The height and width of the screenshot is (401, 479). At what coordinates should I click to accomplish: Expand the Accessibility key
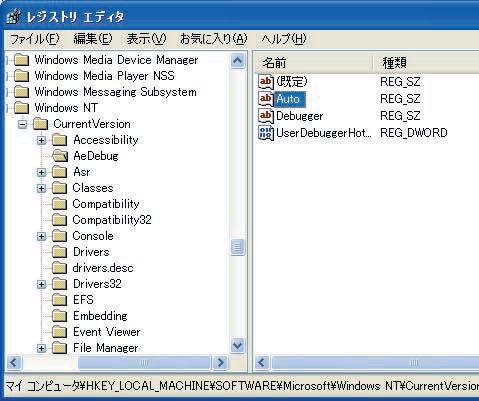point(41,140)
